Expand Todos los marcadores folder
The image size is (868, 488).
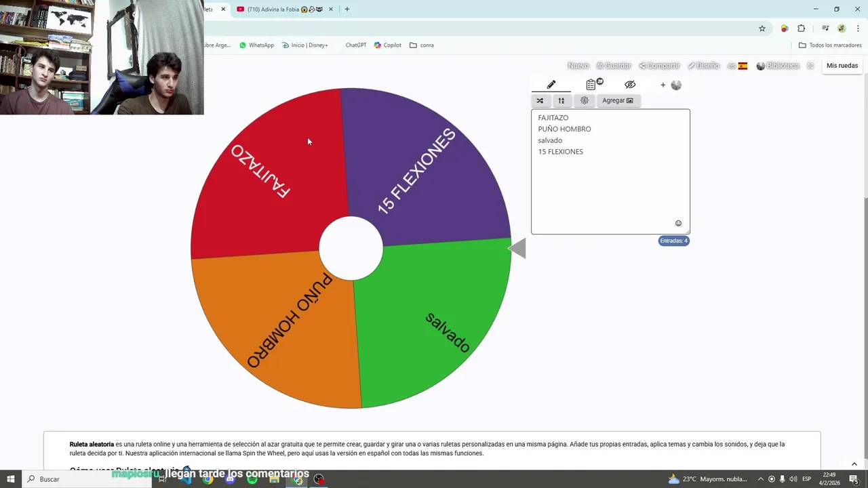(x=830, y=45)
